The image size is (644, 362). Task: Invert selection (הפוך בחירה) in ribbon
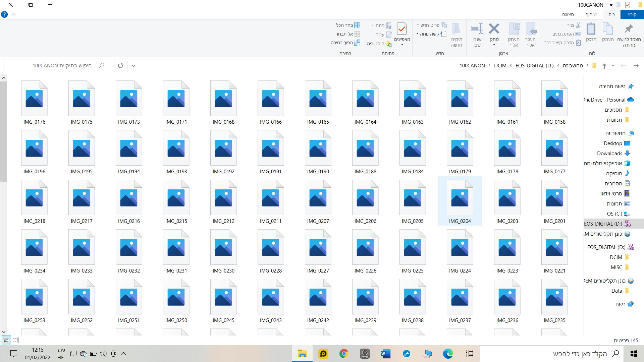357,43
